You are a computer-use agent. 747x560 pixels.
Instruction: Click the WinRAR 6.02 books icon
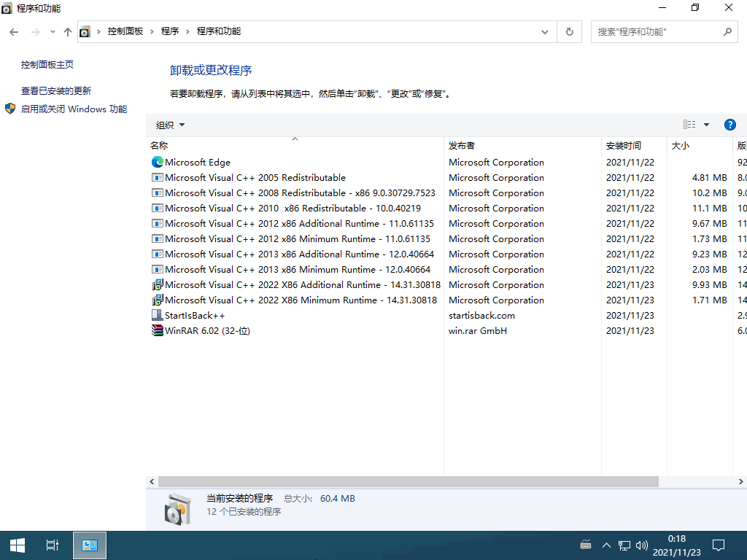coord(157,331)
